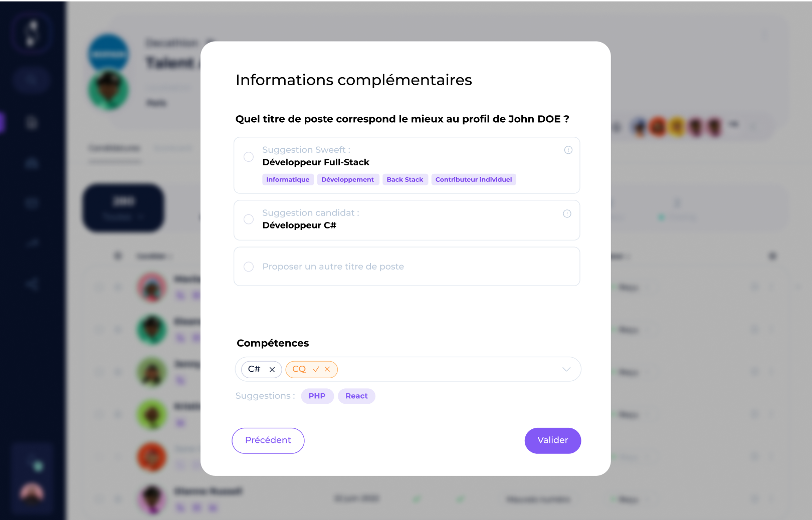Add the React suggested skill
Viewport: 812px width, 520px height.
pyautogui.click(x=356, y=396)
